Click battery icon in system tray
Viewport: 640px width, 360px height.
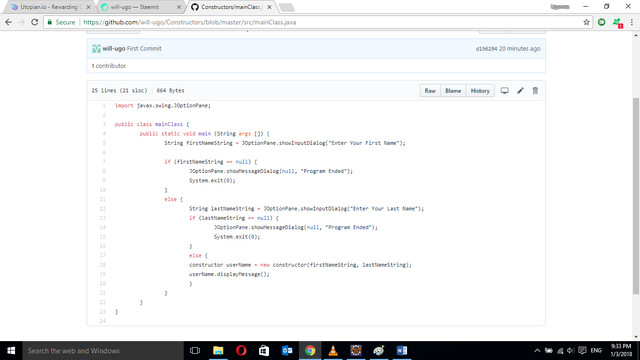(549, 351)
